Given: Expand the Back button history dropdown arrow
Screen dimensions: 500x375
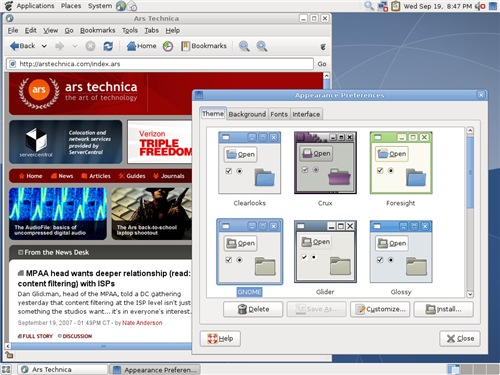Looking at the screenshot, I should 44,46.
